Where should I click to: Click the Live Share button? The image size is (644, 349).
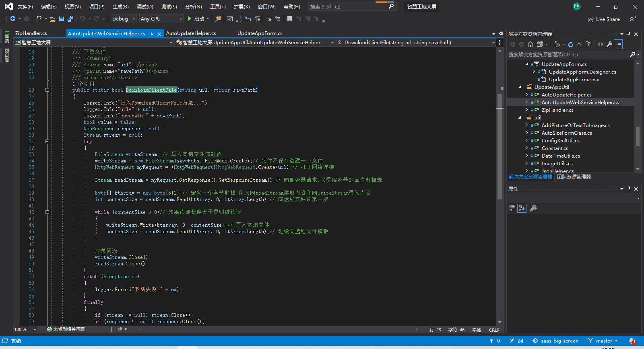(x=604, y=19)
